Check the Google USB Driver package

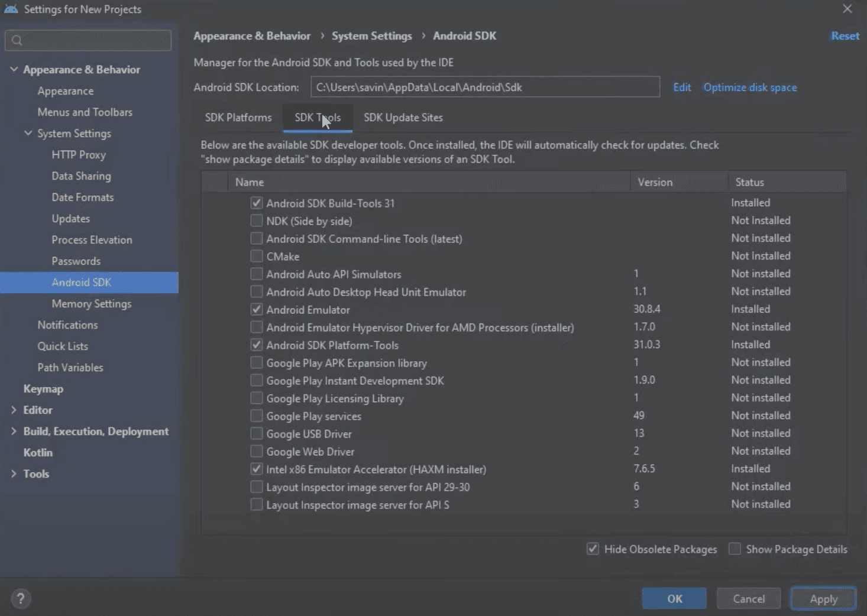click(256, 433)
